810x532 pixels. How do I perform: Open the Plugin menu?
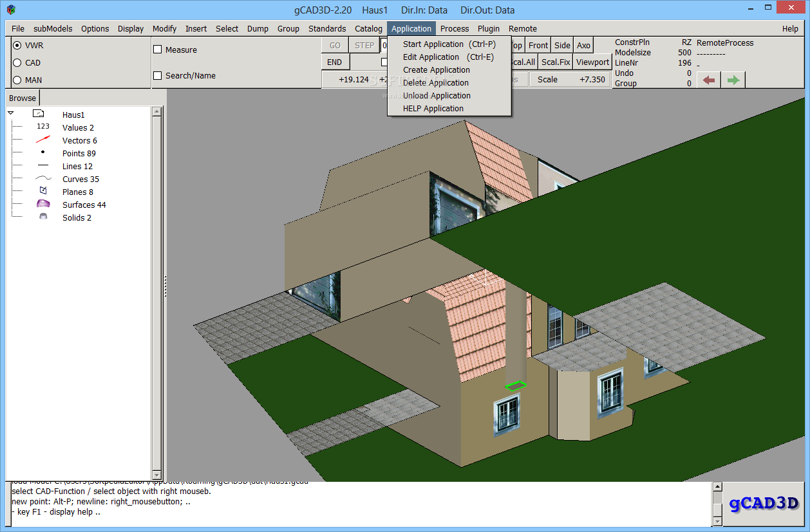489,28
